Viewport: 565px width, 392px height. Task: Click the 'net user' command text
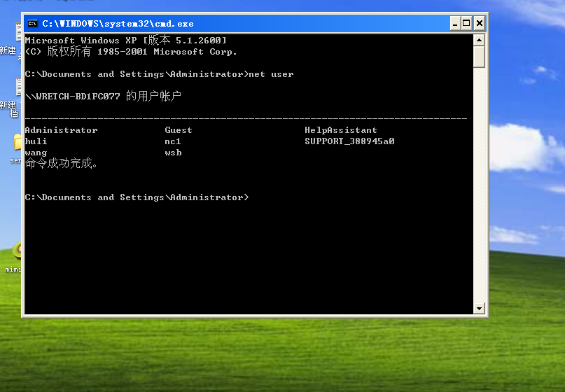(271, 74)
